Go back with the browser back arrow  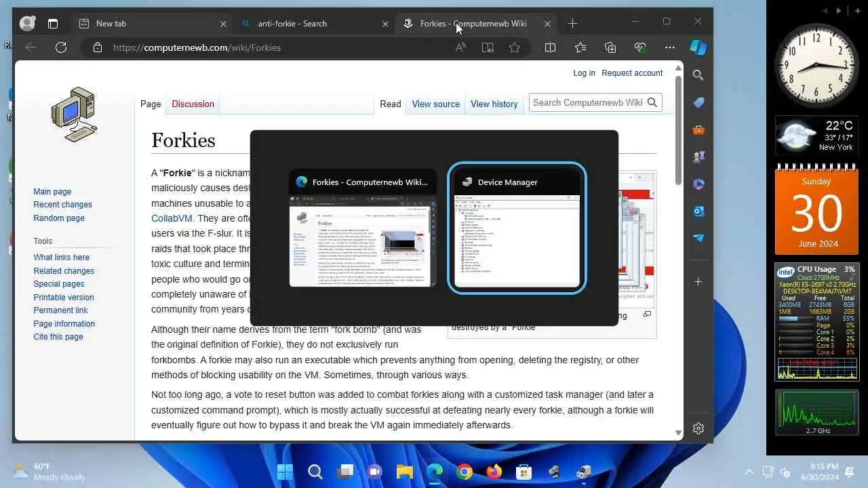pos(31,47)
